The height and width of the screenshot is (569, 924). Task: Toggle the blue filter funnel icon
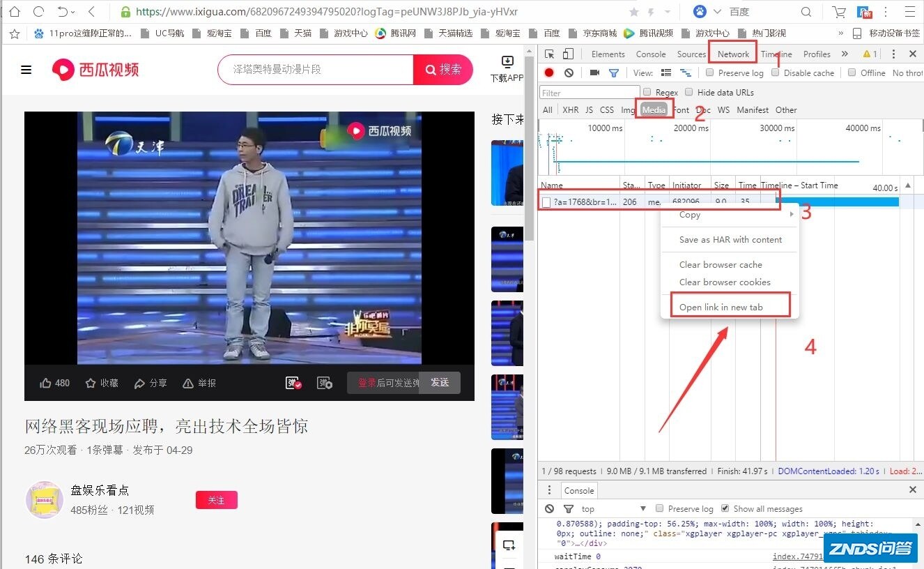614,73
